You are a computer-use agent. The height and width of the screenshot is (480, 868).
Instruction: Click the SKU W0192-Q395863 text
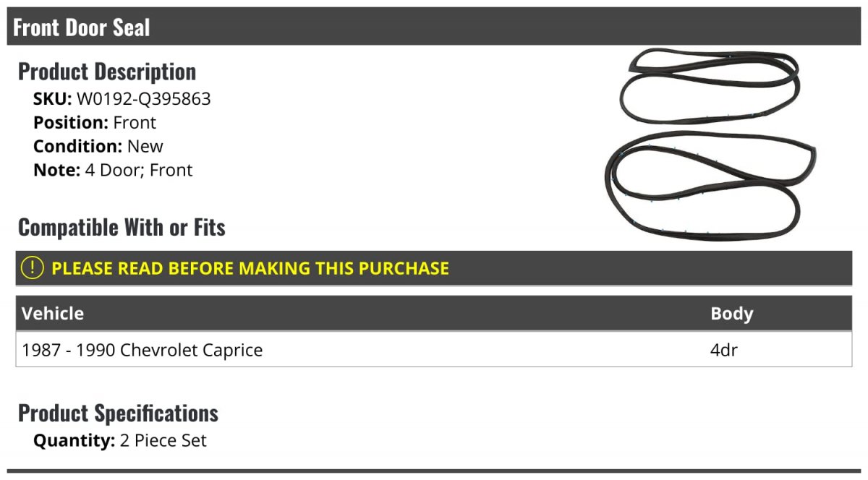tap(122, 99)
